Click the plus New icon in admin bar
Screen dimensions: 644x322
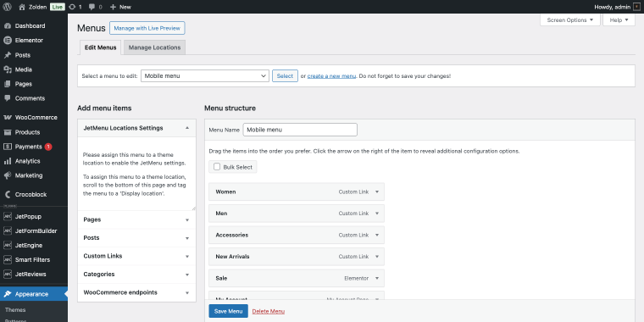(114, 7)
